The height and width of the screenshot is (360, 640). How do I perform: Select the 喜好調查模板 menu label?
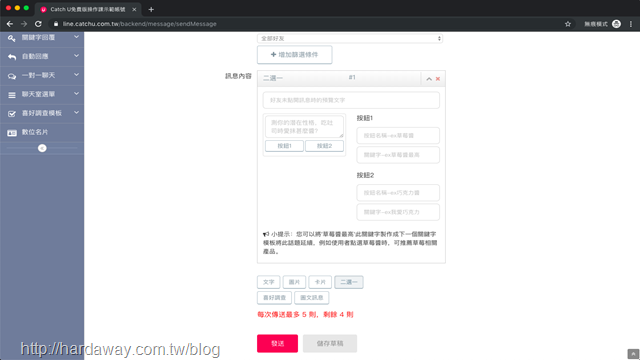pos(42,113)
